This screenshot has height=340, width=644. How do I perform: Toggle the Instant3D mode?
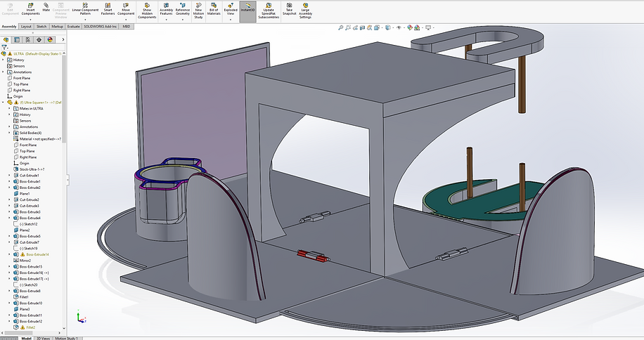point(247,11)
